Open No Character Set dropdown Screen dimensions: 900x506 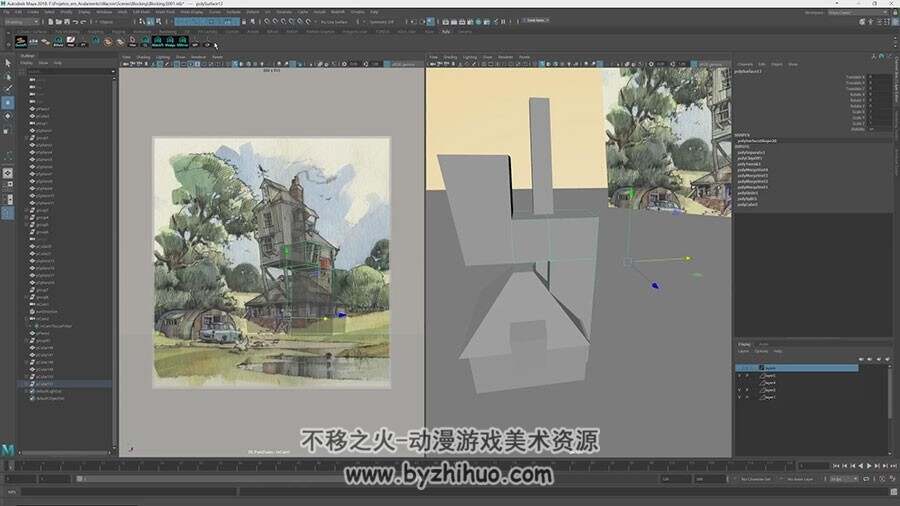click(x=757, y=479)
